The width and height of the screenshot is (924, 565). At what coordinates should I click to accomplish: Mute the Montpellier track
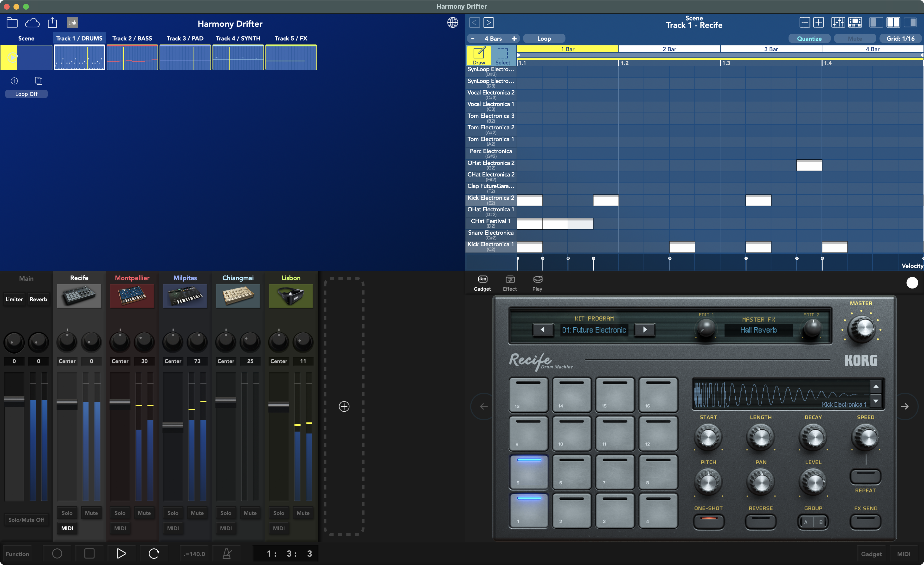(144, 513)
